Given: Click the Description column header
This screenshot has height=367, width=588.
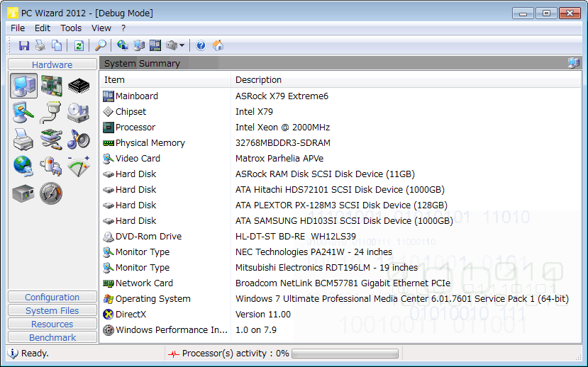Looking at the screenshot, I should pyautogui.click(x=259, y=80).
